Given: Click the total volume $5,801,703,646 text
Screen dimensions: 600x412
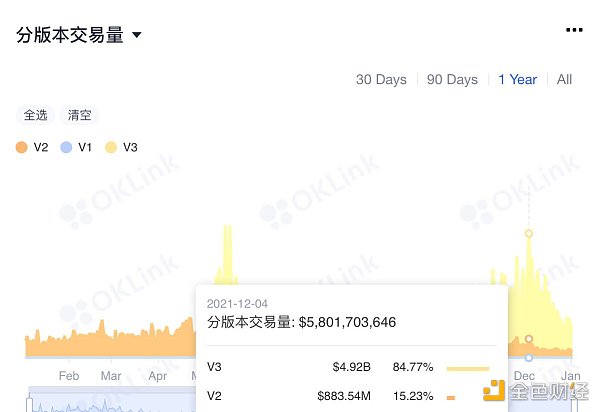Looking at the screenshot, I should coord(347,322).
